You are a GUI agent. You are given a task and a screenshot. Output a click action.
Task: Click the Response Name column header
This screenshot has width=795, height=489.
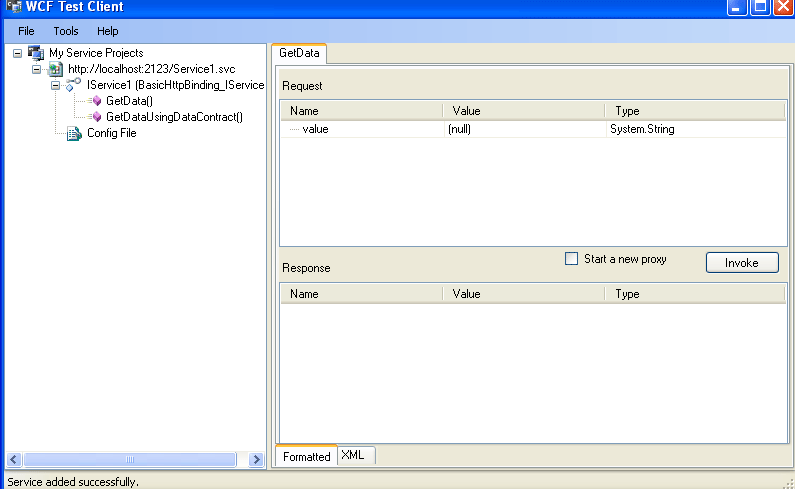362,294
